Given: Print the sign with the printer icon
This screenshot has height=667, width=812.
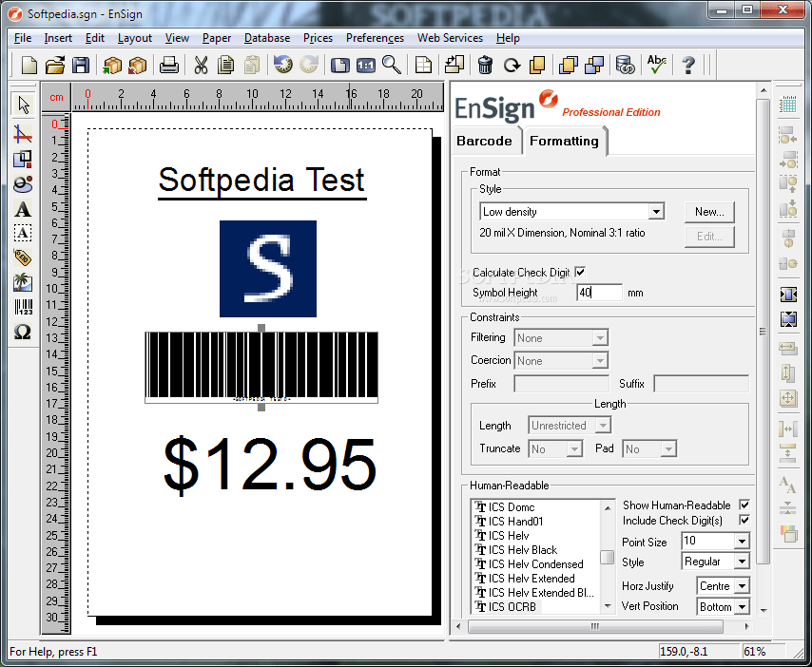Looking at the screenshot, I should [169, 66].
